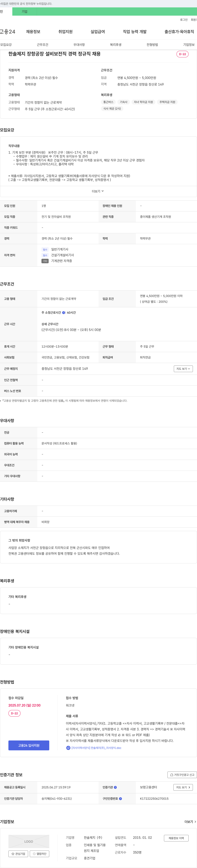Click the 식사 제공 (2식) tag
Screen dimensions: 197x868
click(x=112, y=109)
